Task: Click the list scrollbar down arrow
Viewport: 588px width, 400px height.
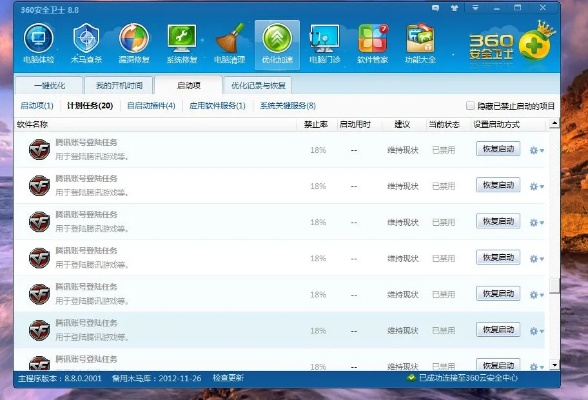Action: (554, 364)
